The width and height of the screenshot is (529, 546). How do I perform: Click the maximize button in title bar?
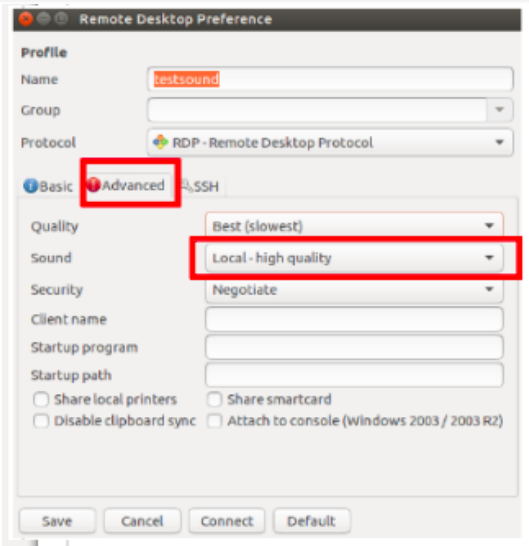[62, 19]
